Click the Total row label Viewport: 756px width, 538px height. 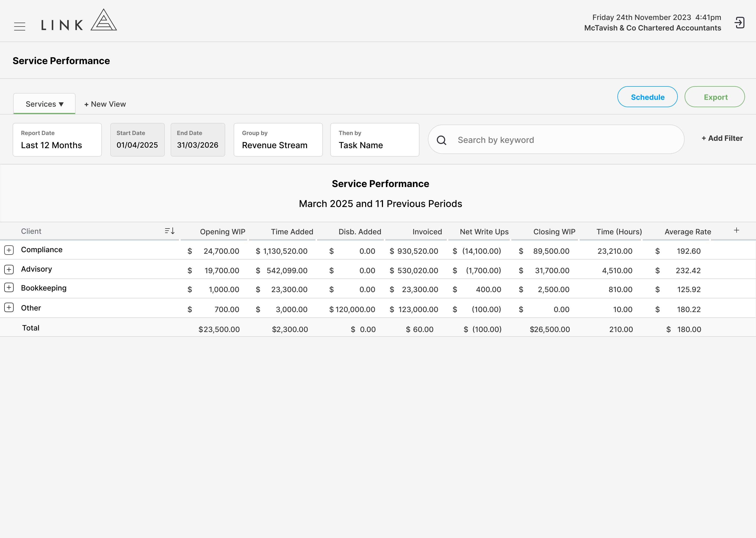pos(31,328)
